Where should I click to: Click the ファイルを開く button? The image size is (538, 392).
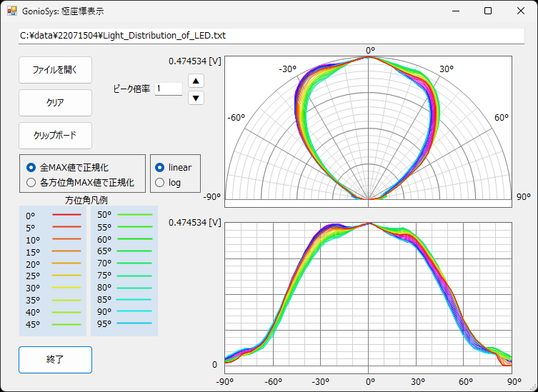click(x=55, y=70)
